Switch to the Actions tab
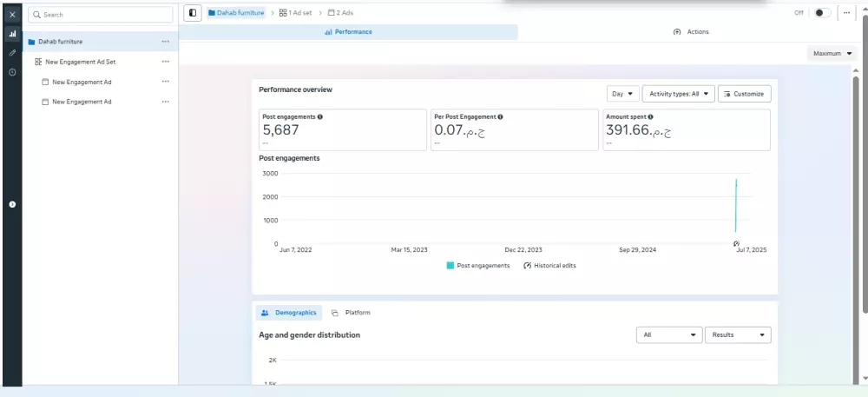 [x=691, y=32]
